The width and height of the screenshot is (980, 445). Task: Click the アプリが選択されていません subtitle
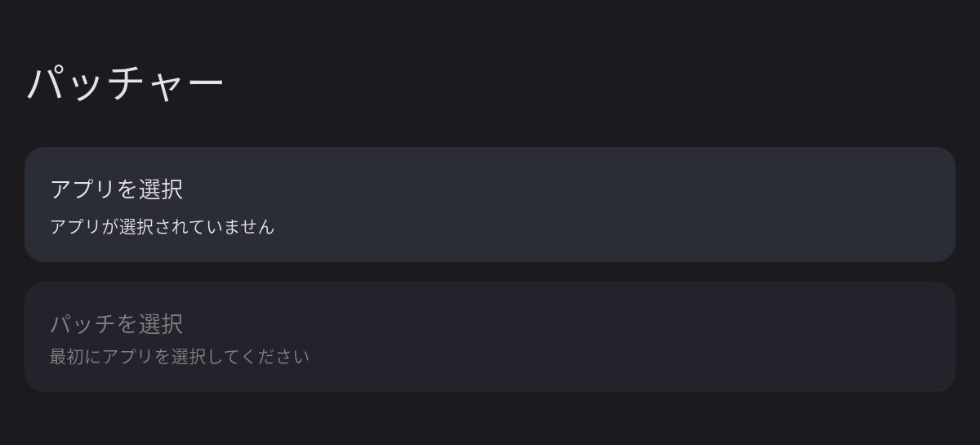coord(162,227)
